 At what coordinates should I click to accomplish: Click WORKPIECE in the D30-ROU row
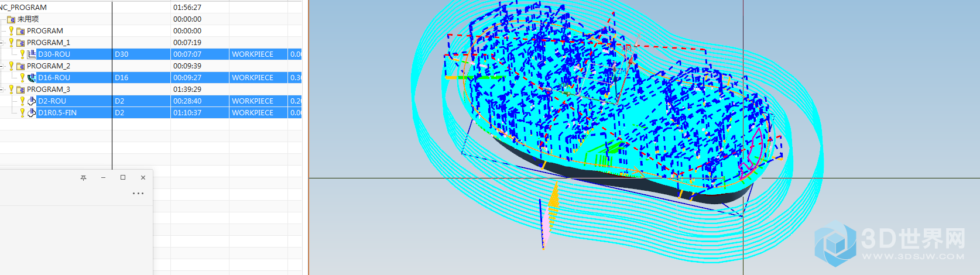click(x=252, y=54)
